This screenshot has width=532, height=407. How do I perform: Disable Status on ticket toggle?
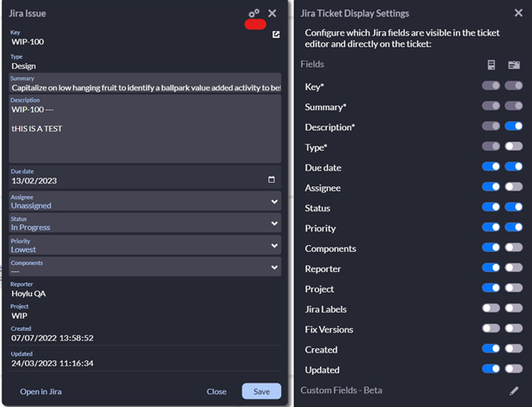pos(514,207)
